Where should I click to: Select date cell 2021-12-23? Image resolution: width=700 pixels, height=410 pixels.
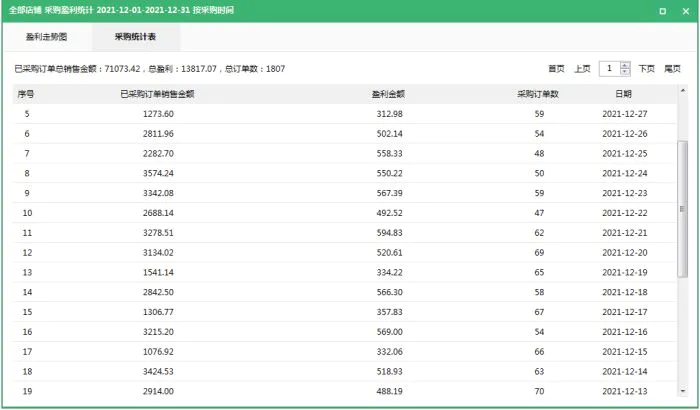coord(625,193)
